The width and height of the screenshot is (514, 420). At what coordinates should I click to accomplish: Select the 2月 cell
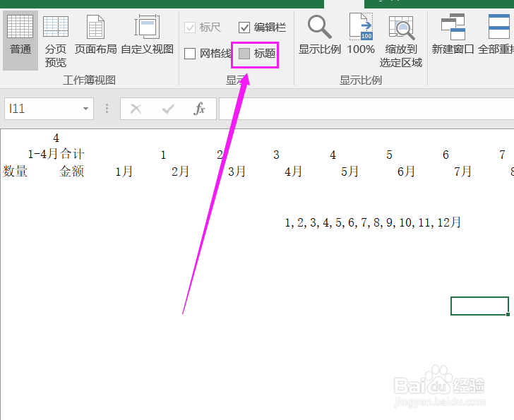tap(180, 172)
